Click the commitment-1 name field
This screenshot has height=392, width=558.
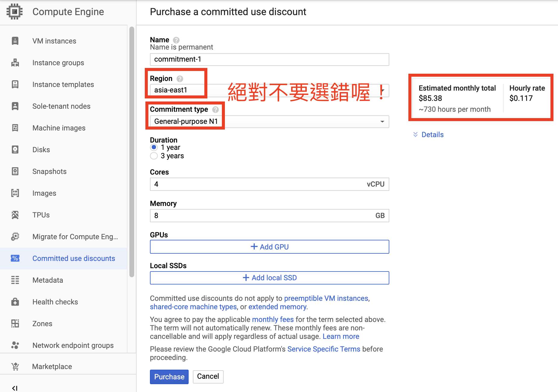click(269, 59)
